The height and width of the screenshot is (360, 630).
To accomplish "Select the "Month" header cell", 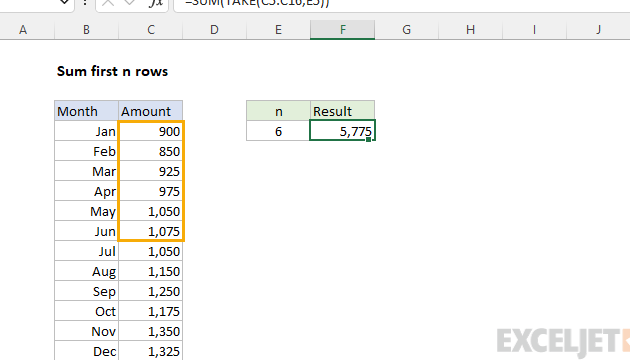I will coord(86,111).
